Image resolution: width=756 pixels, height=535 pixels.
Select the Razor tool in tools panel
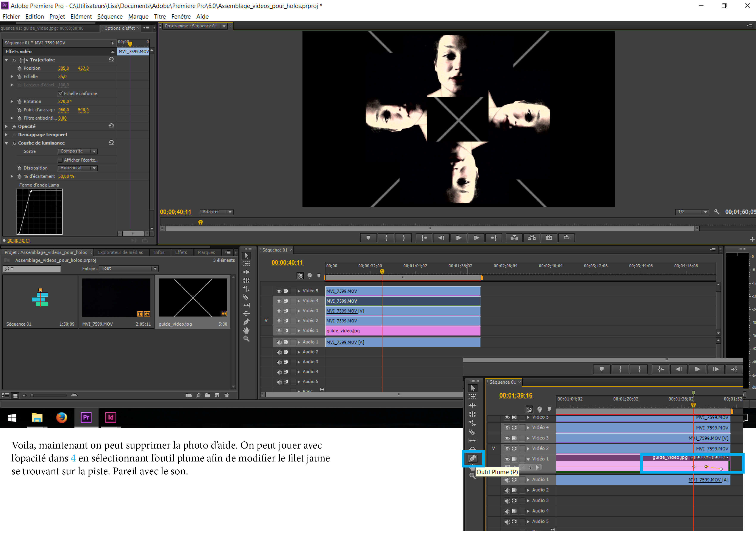coord(246,297)
